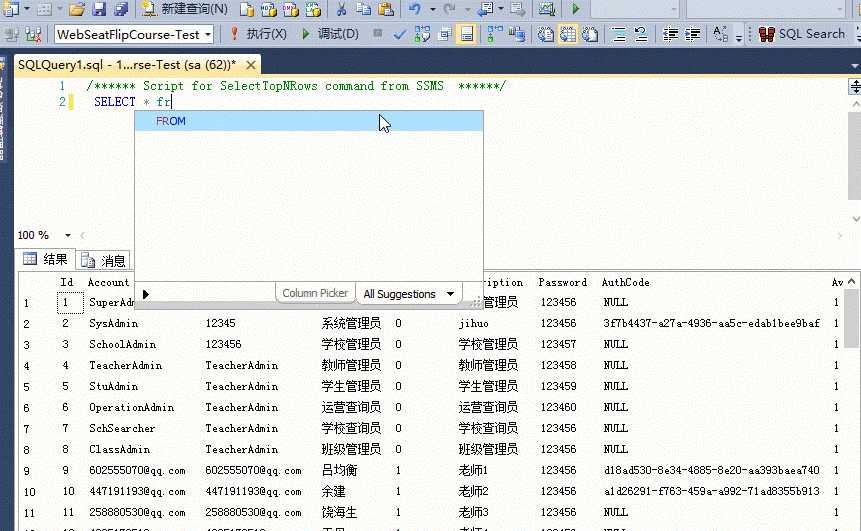The width and height of the screenshot is (861, 531).
Task: Click the Change Connection icon with red X
Action: pyautogui.click(x=33, y=35)
